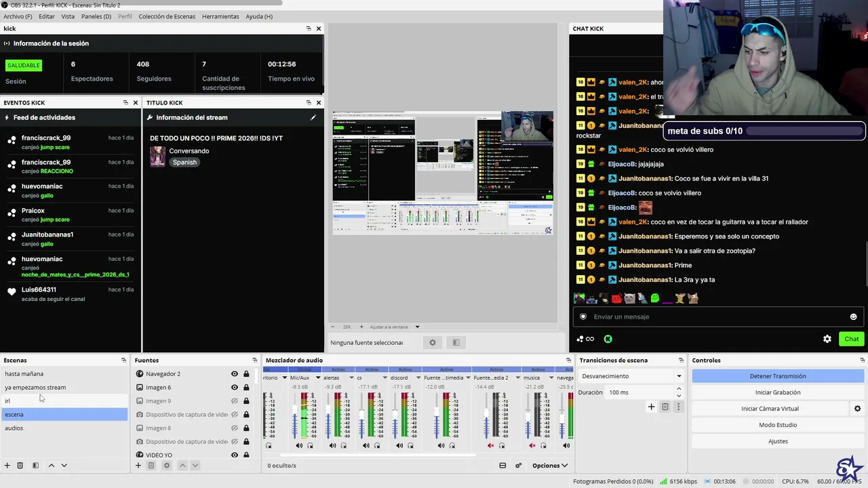Show the Imagen 8 source
Viewport: 868px width, 488px height.
tap(235, 428)
